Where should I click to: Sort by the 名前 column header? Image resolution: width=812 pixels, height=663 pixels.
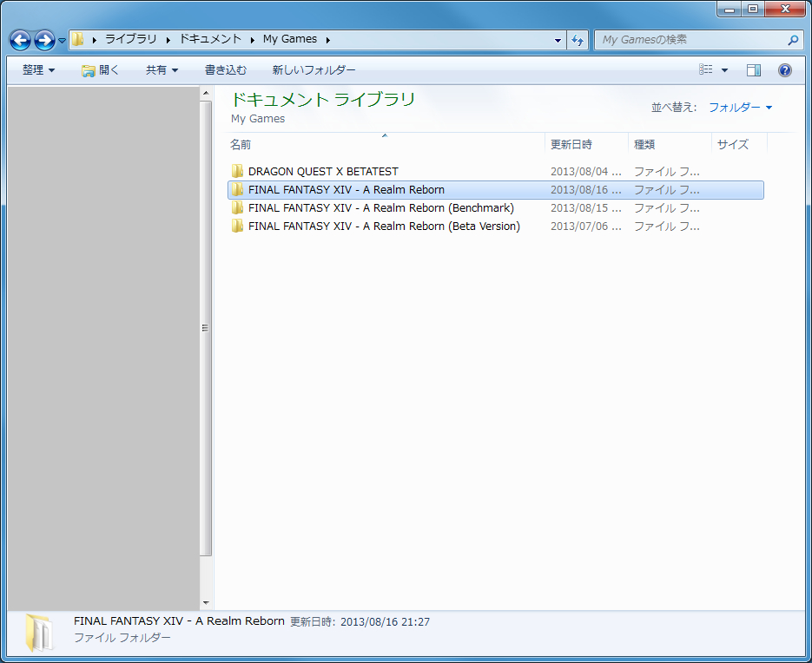386,144
